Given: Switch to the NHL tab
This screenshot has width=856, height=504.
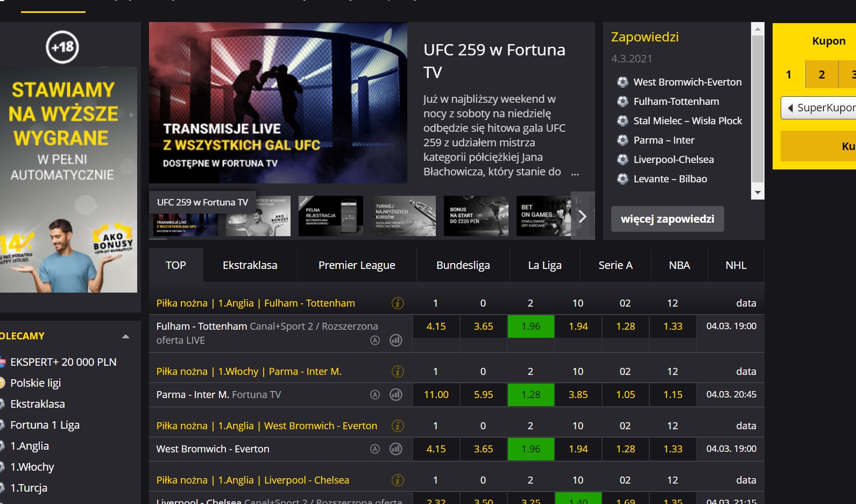Looking at the screenshot, I should coord(736,265).
